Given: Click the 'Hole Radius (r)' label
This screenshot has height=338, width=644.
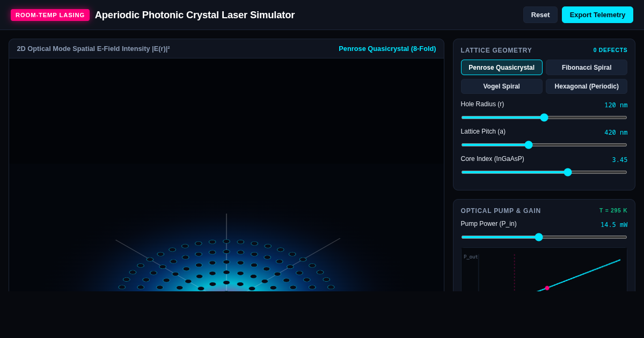Looking at the screenshot, I should 482,104.
